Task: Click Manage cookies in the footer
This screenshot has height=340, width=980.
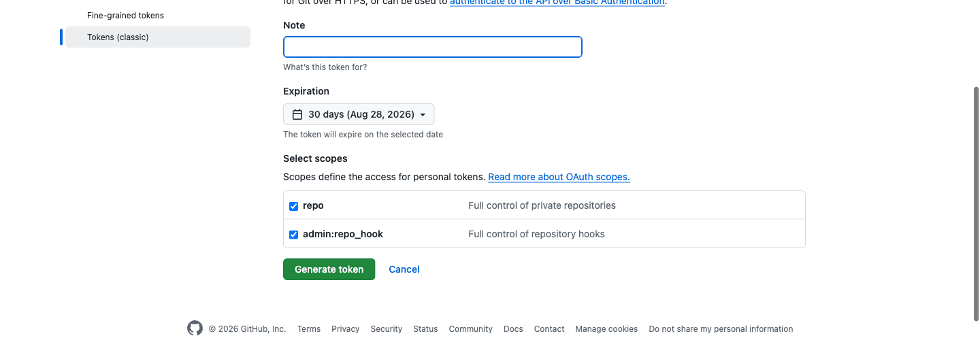Action: pyautogui.click(x=606, y=329)
